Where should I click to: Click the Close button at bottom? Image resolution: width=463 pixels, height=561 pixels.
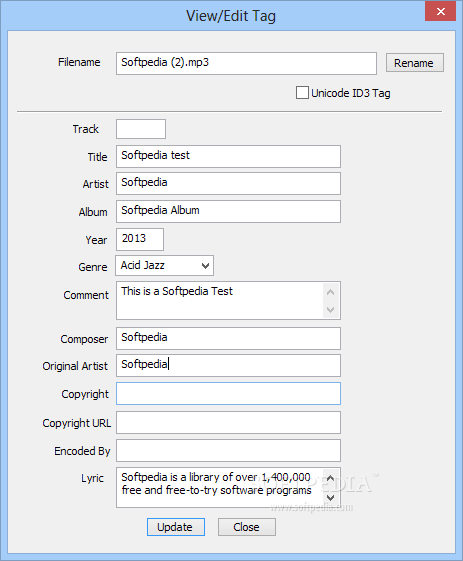coord(247,527)
